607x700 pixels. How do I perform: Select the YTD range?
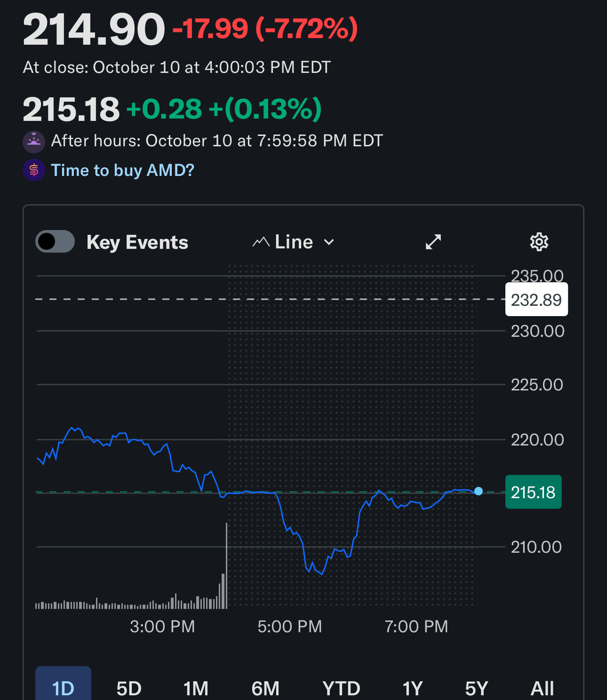coord(341,688)
